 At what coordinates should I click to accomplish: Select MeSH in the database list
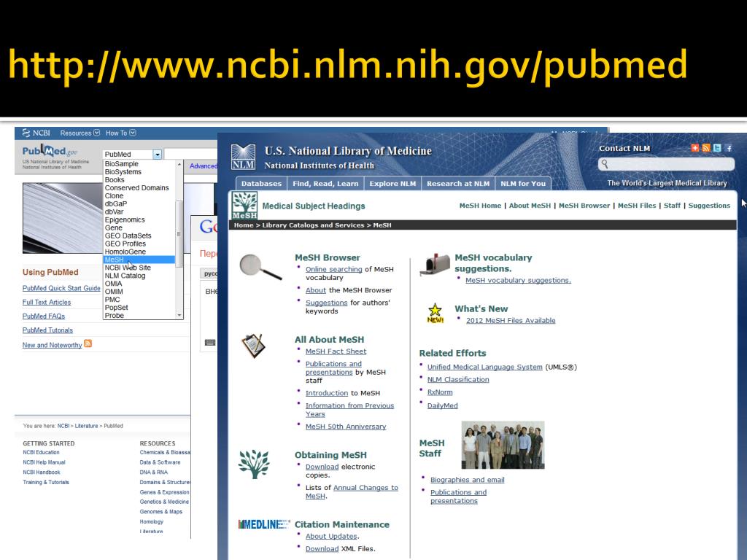139,260
